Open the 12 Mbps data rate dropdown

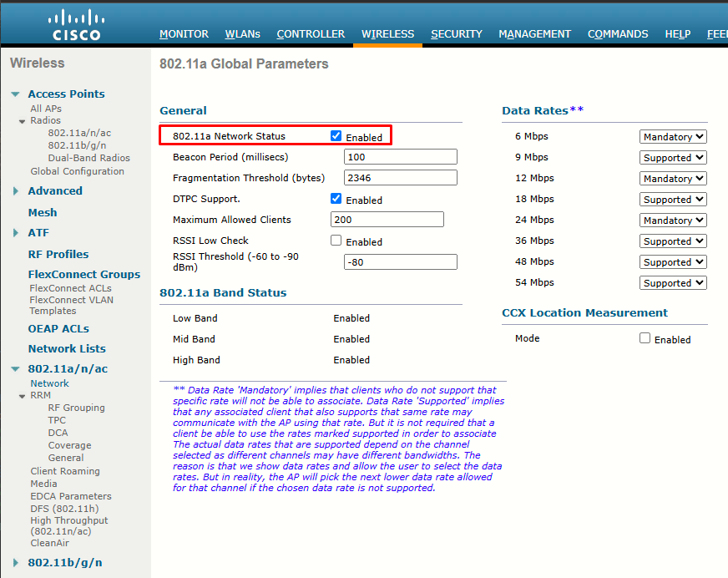[673, 179]
